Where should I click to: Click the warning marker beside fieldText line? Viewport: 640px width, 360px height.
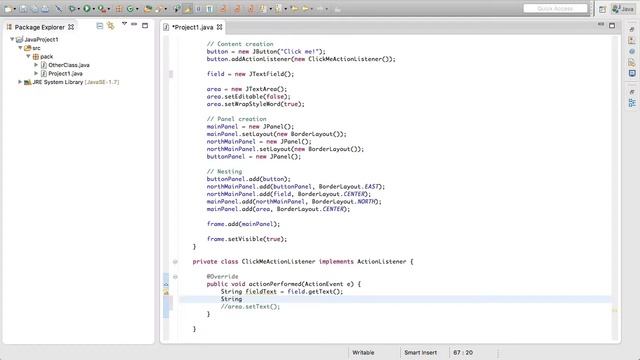click(x=166, y=292)
